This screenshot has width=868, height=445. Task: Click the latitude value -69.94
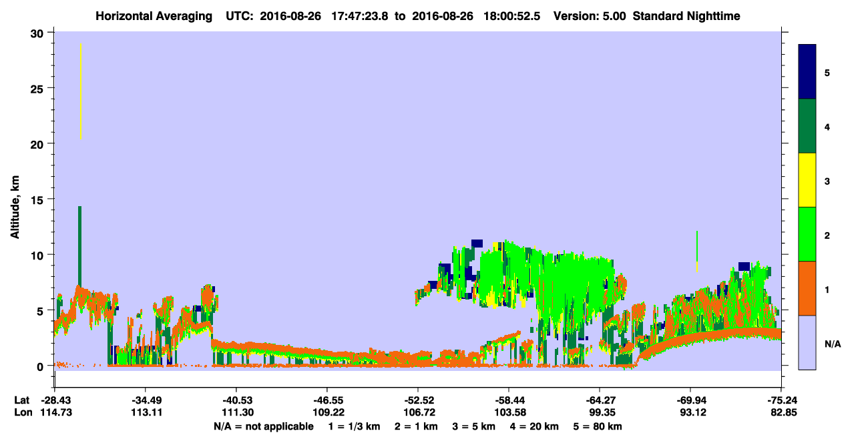pyautogui.click(x=690, y=400)
